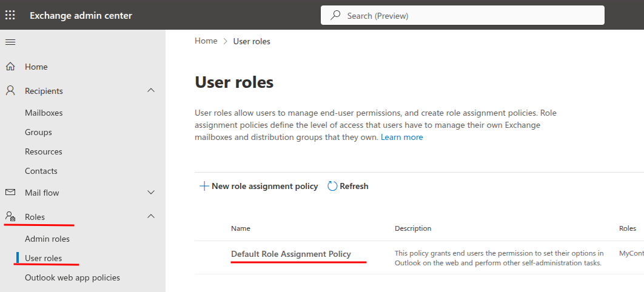Focus the Search (Preview) field
The image size is (644, 292).
tap(467, 16)
